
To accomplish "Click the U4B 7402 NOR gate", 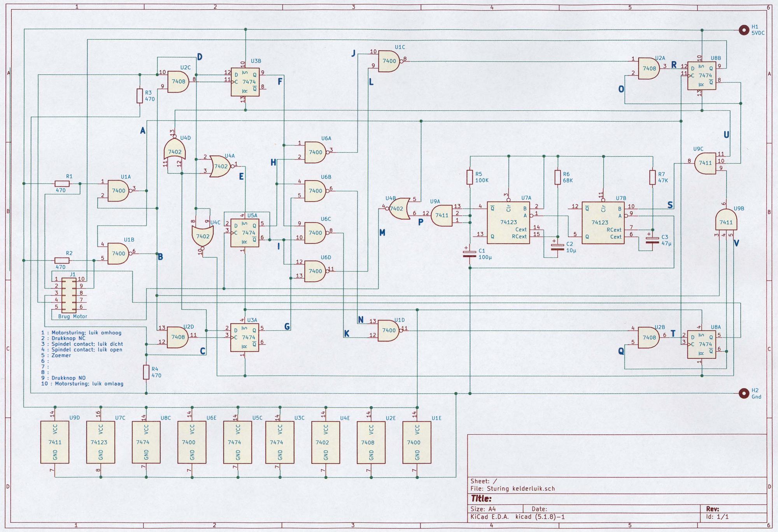I will pos(398,208).
